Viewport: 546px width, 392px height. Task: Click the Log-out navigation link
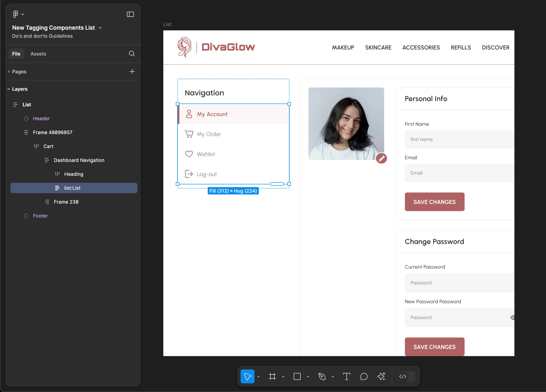233,174
